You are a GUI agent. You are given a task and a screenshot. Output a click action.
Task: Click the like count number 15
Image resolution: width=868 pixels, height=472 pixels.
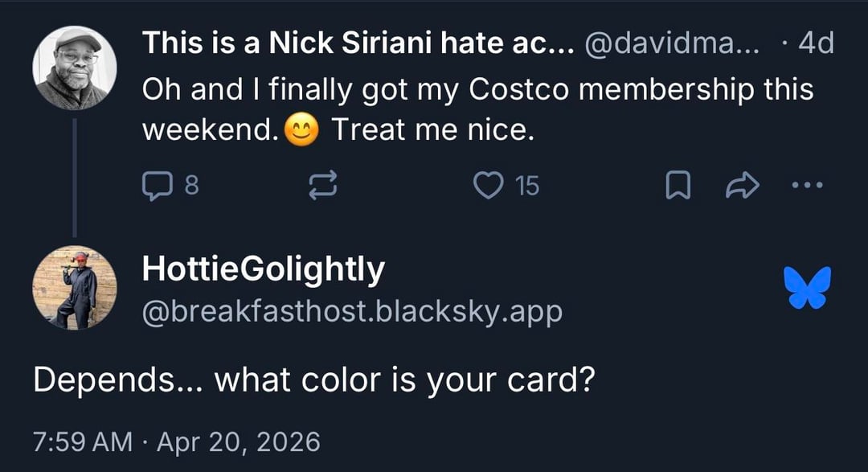click(526, 187)
